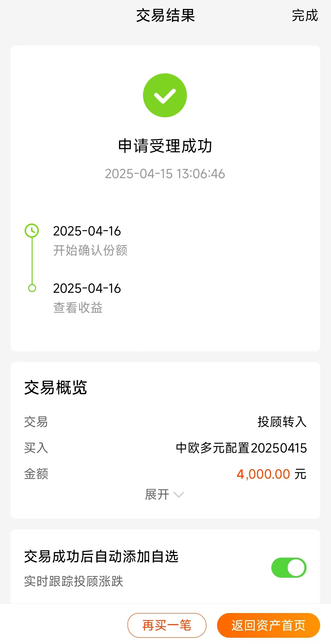Screen dimensions: 331x644
Task: Tap the small green circle timeline node
Action: point(32,288)
